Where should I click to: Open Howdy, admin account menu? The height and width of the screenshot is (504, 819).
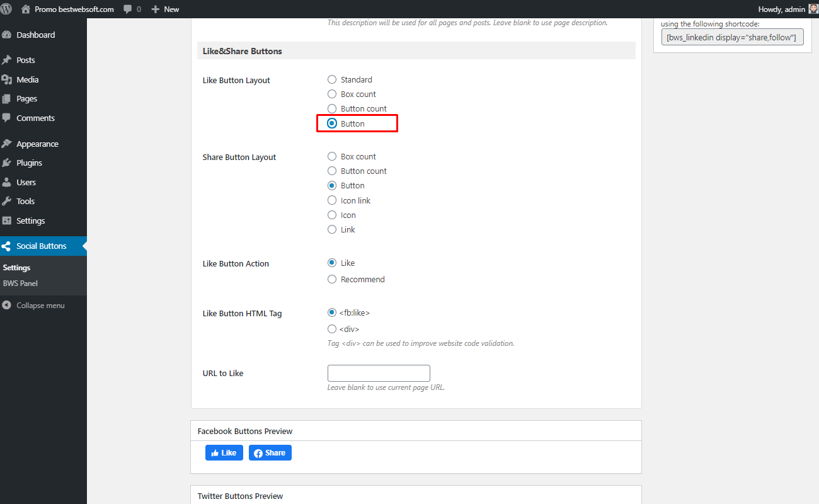coord(782,9)
